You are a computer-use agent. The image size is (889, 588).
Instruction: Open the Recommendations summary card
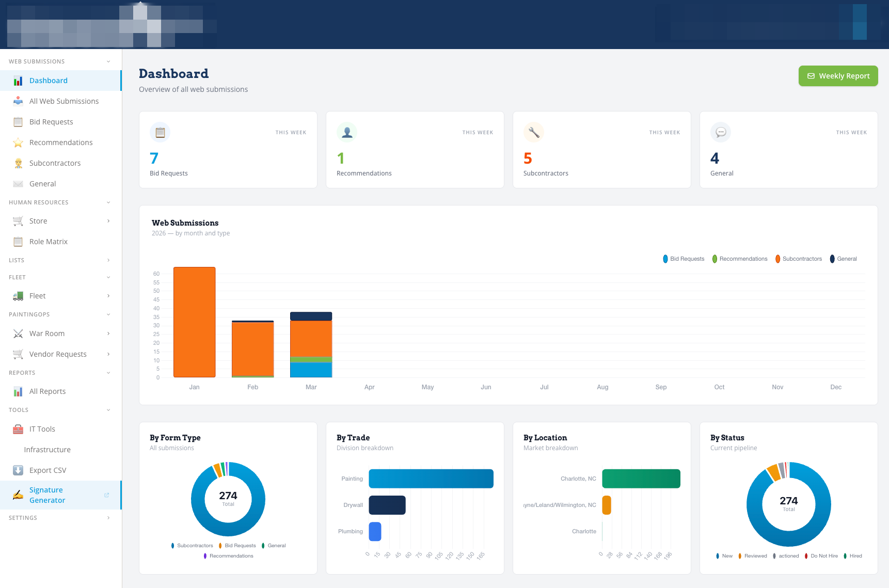tap(415, 150)
